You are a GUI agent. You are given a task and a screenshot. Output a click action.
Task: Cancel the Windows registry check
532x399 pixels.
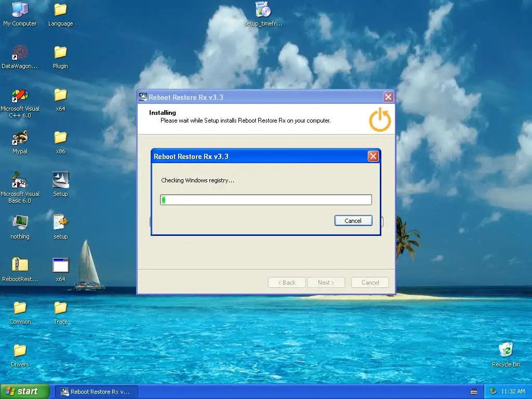coord(353,220)
